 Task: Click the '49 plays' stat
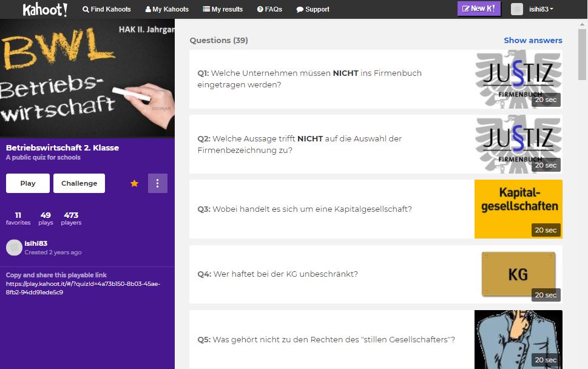coord(46,218)
